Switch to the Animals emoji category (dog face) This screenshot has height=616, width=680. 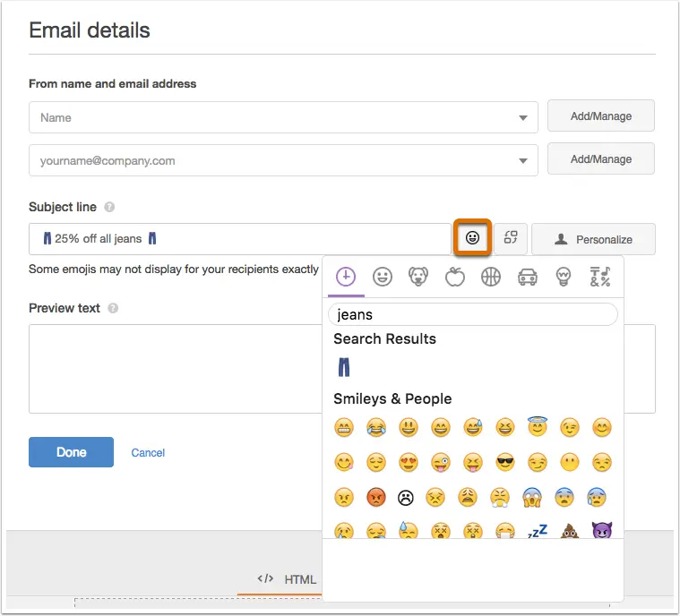pos(418,277)
